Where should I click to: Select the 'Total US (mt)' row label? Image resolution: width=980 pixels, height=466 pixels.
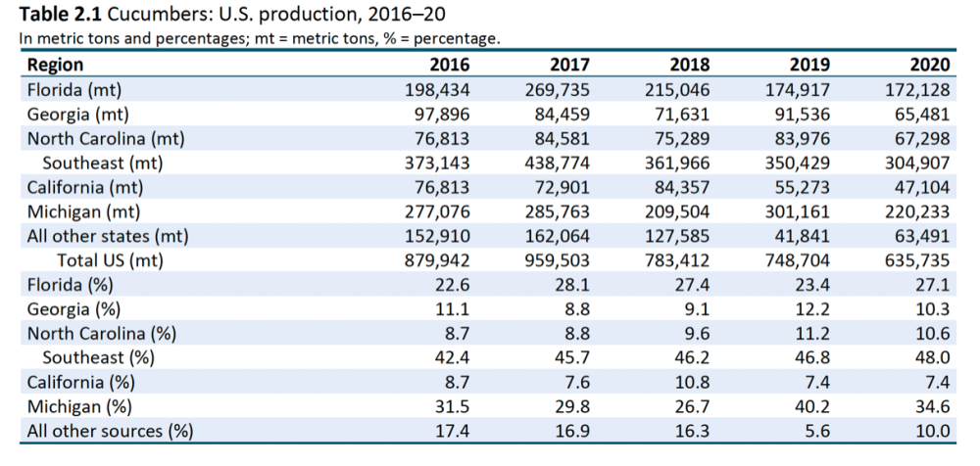[110, 260]
